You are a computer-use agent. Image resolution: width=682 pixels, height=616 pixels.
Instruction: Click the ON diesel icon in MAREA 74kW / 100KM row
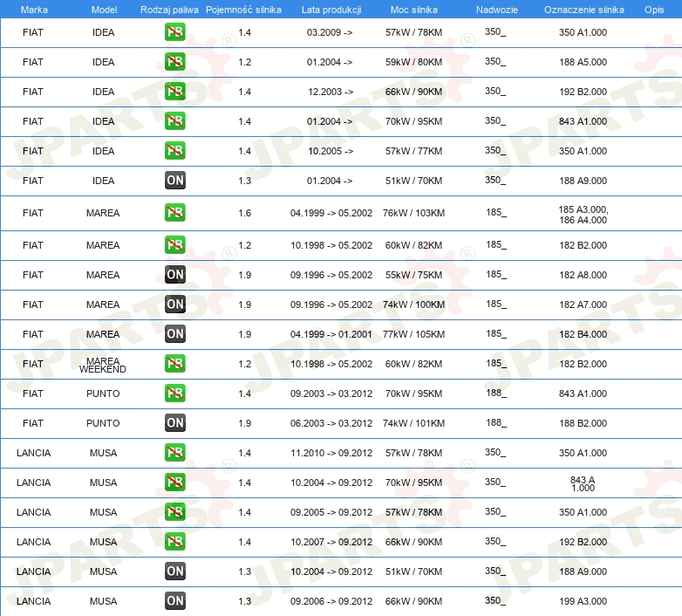point(174,305)
